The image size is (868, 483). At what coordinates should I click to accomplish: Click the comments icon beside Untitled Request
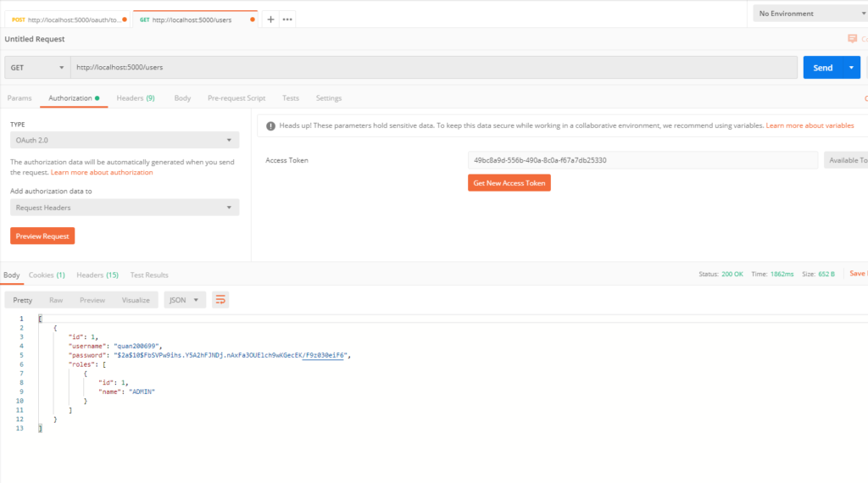coord(853,39)
